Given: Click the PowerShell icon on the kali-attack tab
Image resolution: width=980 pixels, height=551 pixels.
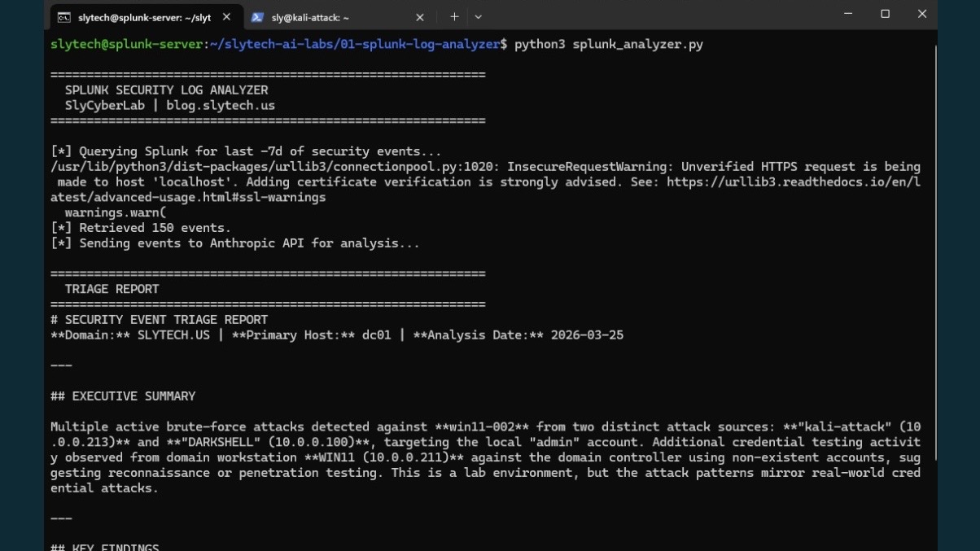Looking at the screenshot, I should pyautogui.click(x=257, y=17).
